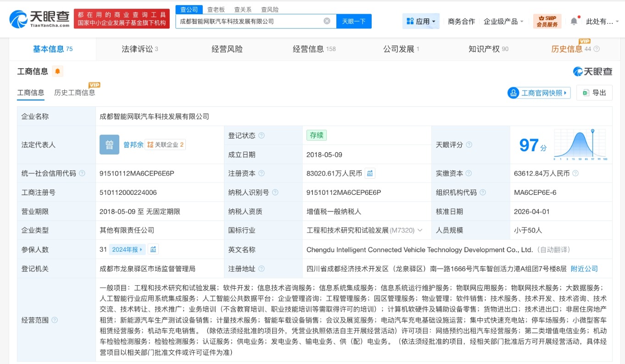
Task: Open the 企业级产品 dropdown menu
Action: point(503,22)
